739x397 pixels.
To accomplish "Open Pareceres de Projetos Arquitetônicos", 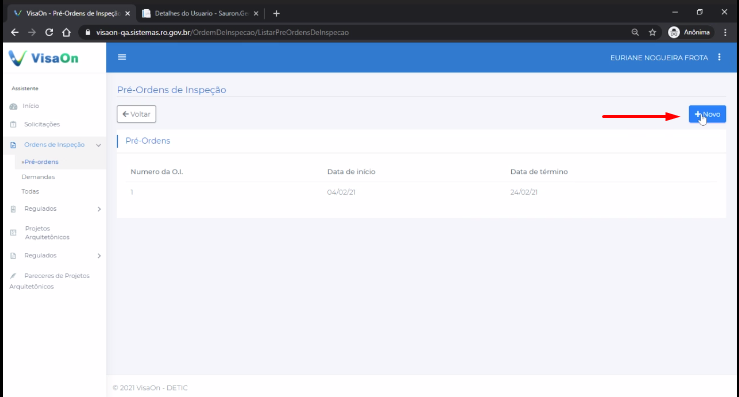I will pos(49,281).
